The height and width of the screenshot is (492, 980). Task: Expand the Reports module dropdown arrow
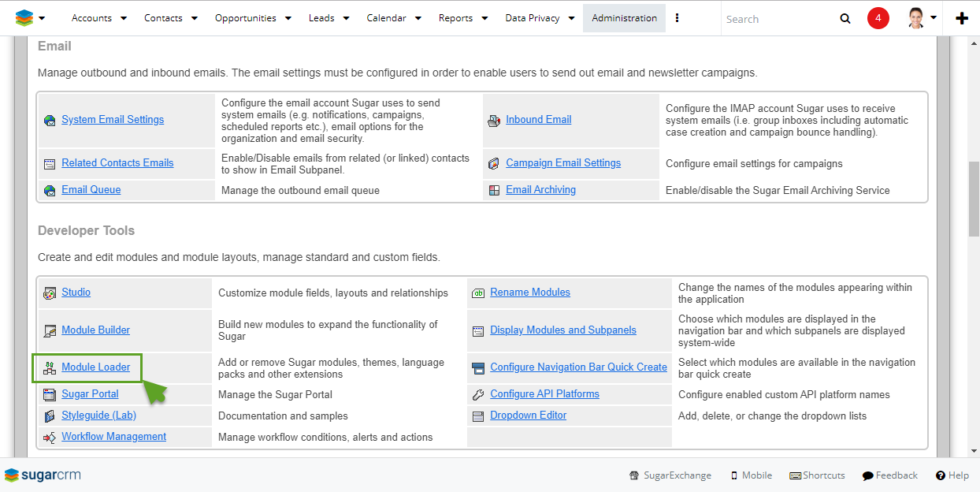pos(484,18)
